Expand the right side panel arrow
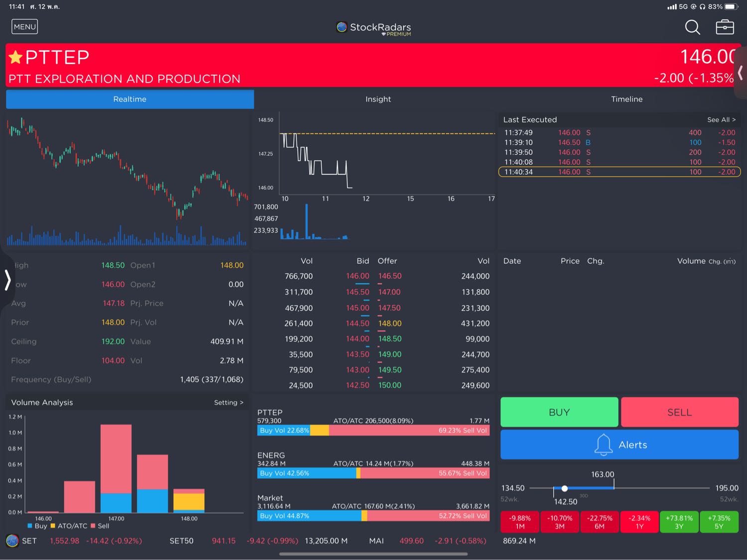747x560 pixels. tap(741, 73)
